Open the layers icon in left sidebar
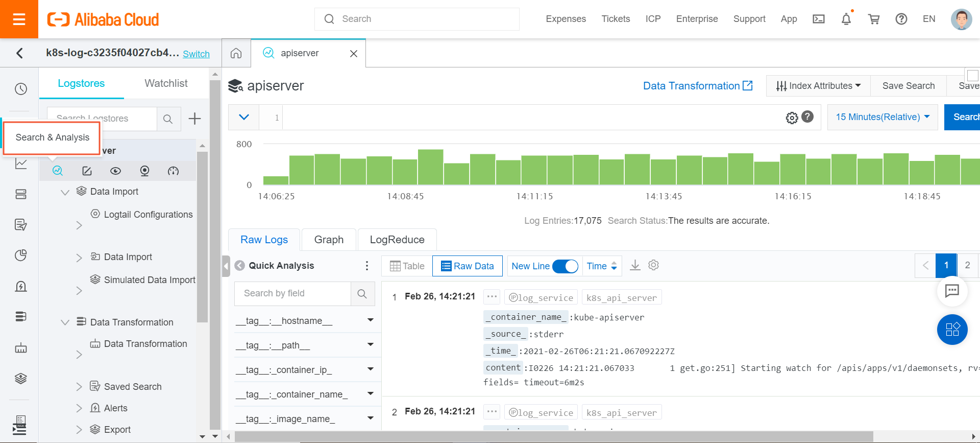The image size is (980, 443). point(21,379)
